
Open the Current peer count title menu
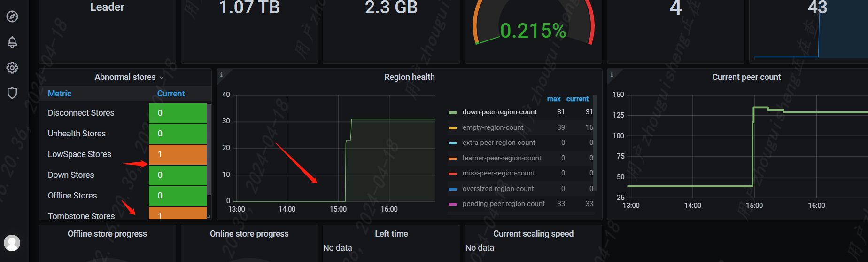click(x=746, y=77)
